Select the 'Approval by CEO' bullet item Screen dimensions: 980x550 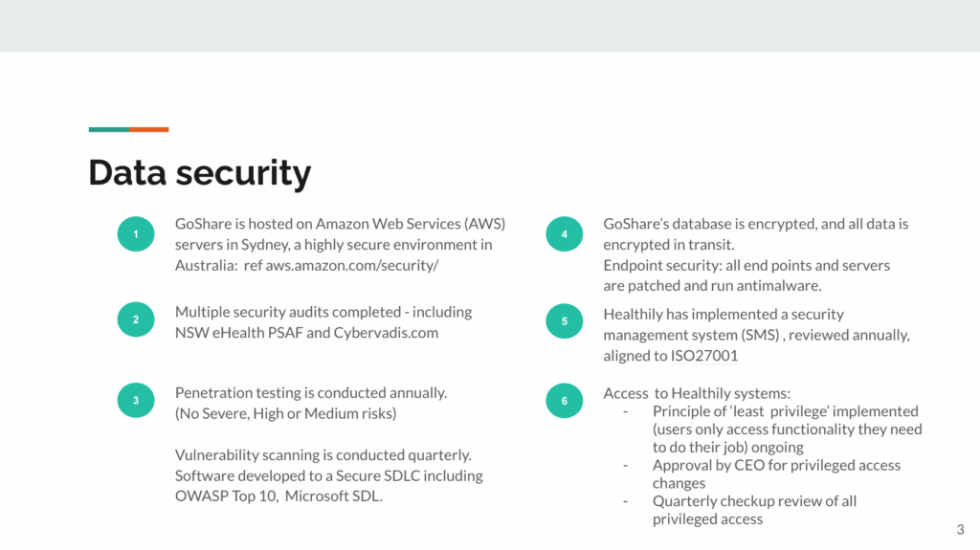(776, 466)
